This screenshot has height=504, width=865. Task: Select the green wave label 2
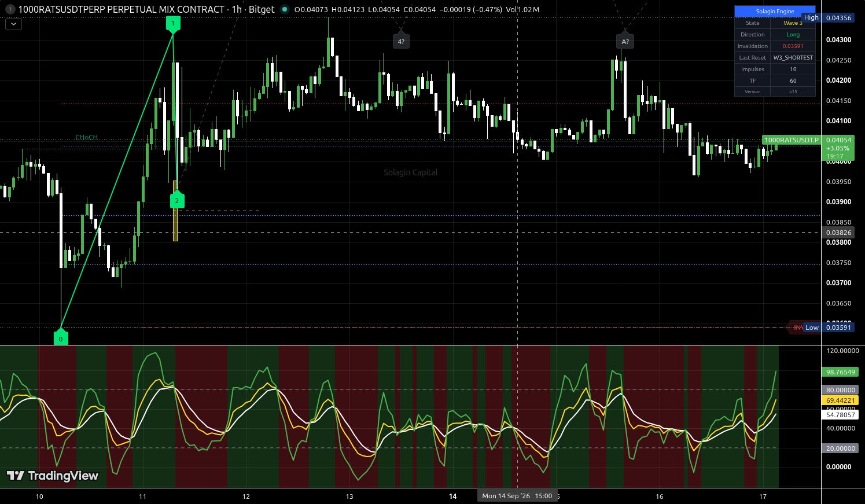point(177,200)
